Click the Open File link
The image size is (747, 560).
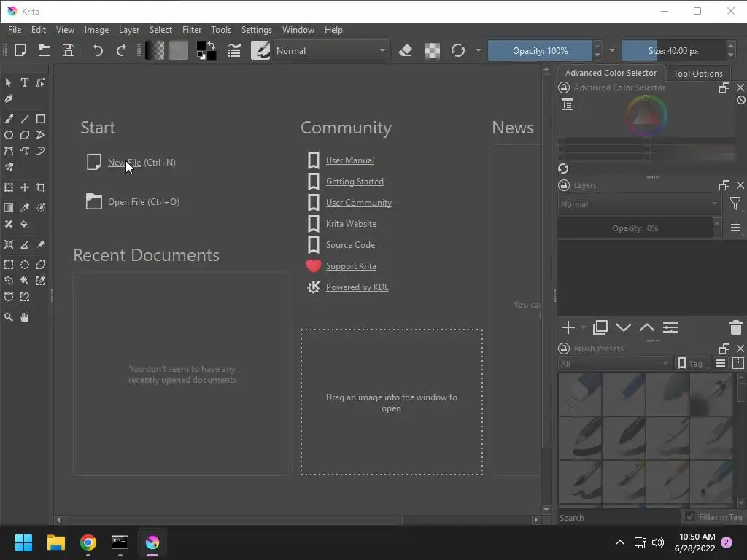click(x=126, y=202)
